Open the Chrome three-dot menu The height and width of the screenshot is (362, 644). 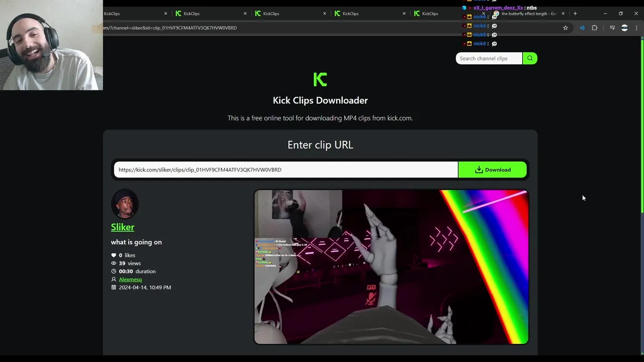click(636, 28)
